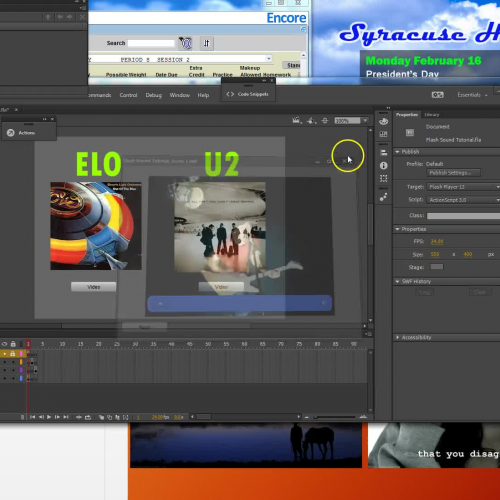The image size is (500, 500).
Task: Switch to the Properties tab
Action: tap(407, 114)
